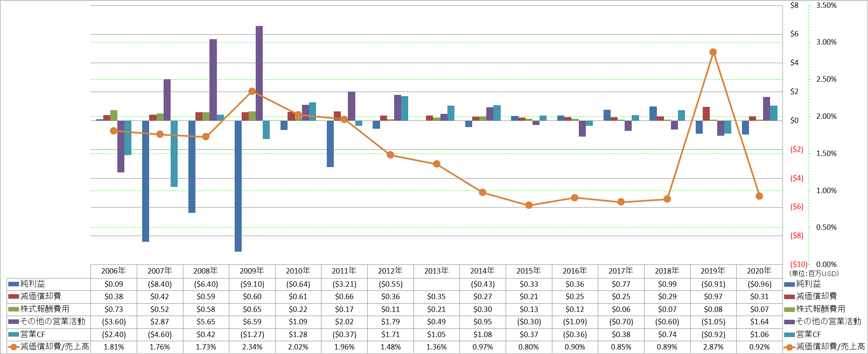This screenshot has width=868, height=354.
Task: Select the $0.97 depreciation cell for 2019
Action: coord(713,297)
